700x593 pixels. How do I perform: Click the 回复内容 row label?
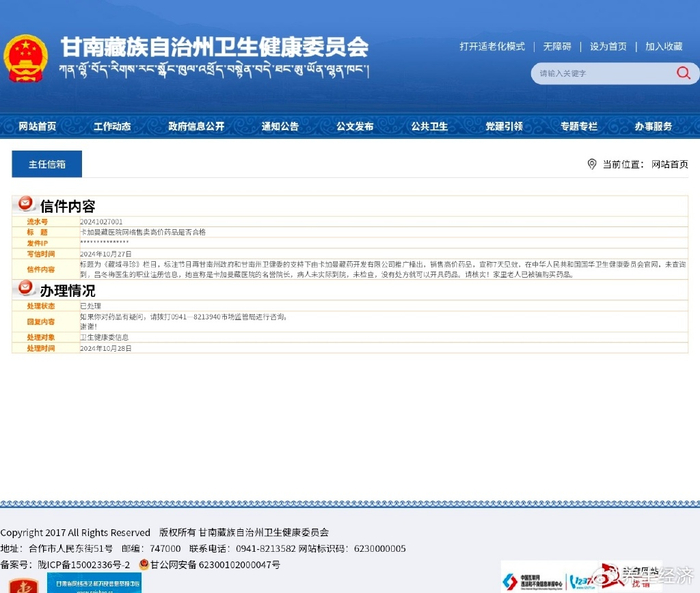(41, 322)
